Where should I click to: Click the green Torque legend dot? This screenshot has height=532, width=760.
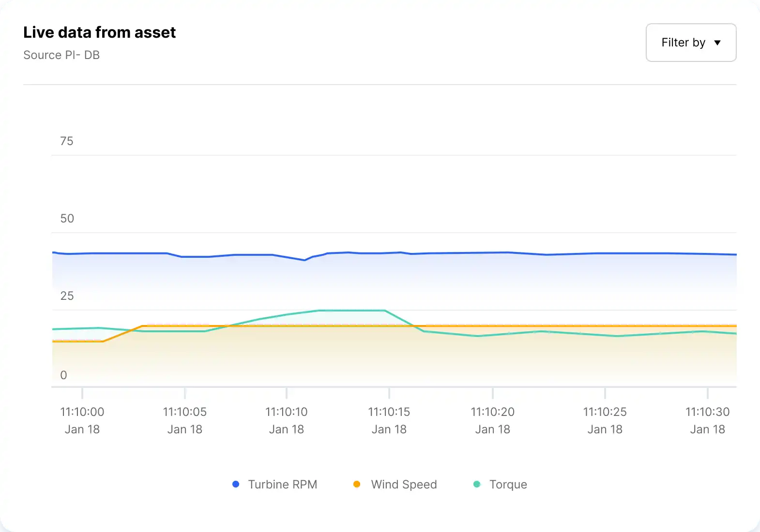point(477,484)
